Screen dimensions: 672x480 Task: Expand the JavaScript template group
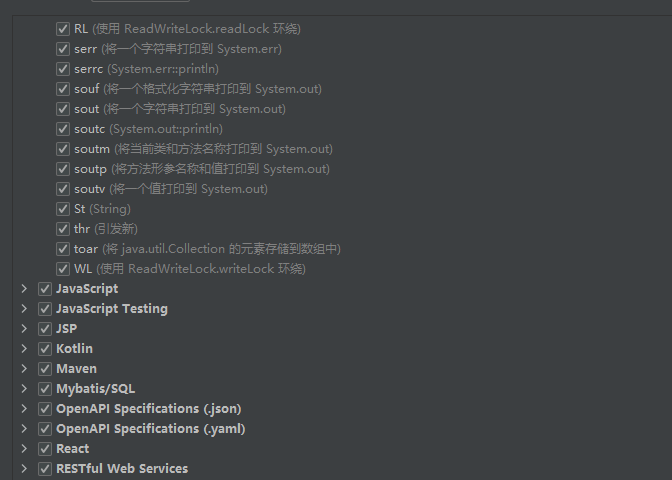pos(24,289)
